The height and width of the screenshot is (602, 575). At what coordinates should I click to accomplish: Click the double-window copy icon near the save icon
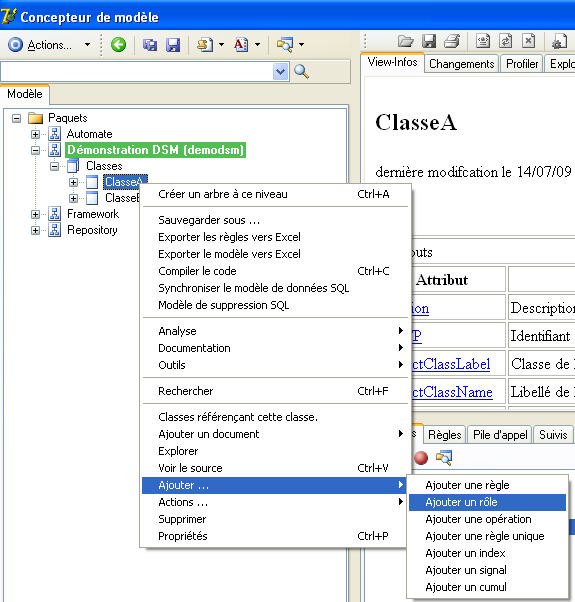[150, 45]
